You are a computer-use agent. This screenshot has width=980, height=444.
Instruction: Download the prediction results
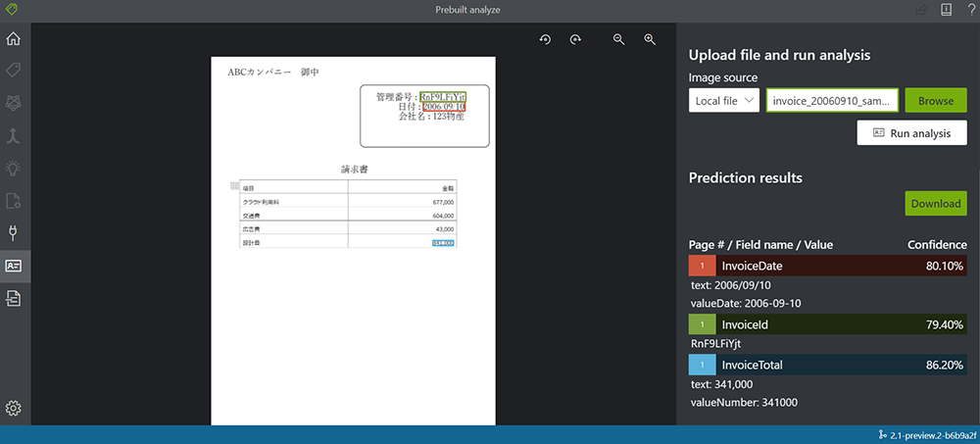point(935,203)
